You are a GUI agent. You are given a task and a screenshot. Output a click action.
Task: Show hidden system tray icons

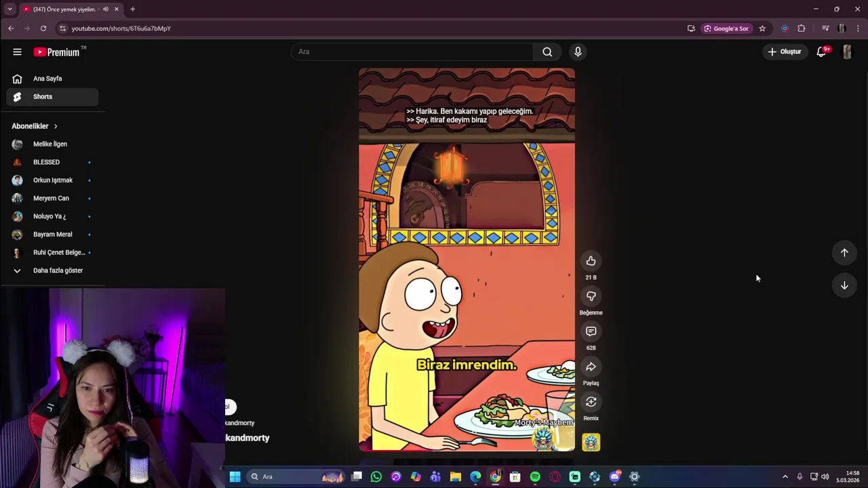tap(785, 476)
